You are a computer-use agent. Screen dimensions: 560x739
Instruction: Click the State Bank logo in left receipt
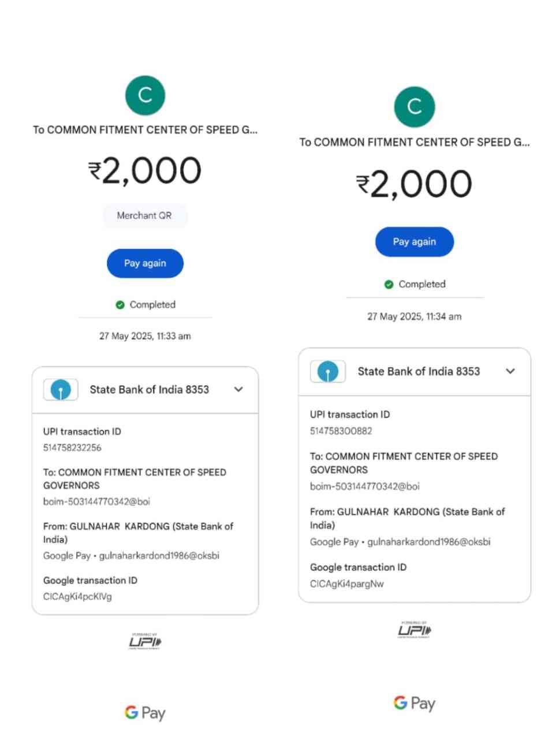(61, 390)
